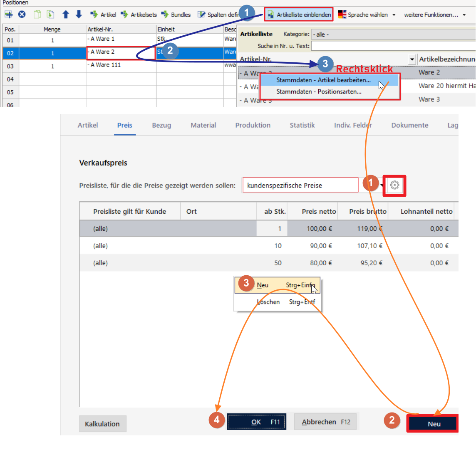Open weitere Funktionen dropdown menu
This screenshot has height=457, width=476.
[435, 15]
